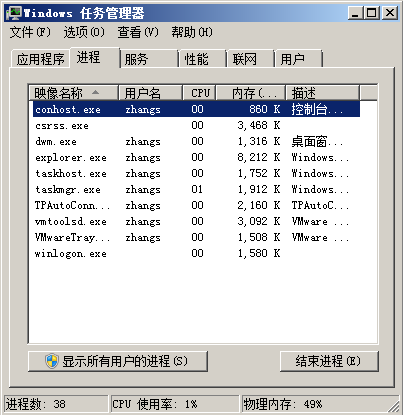Sort by 用户名 column header

151,93
